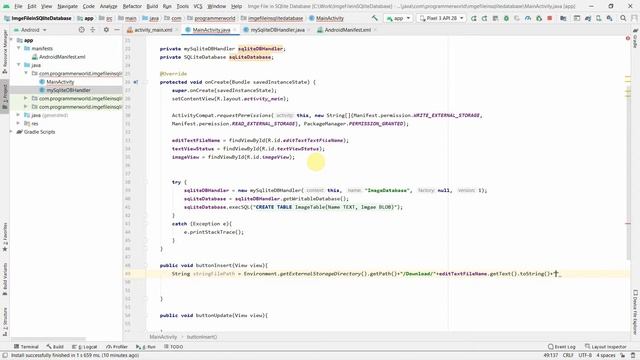
Task: Toggle the Device File Explorer side tab
Action: click(636, 312)
